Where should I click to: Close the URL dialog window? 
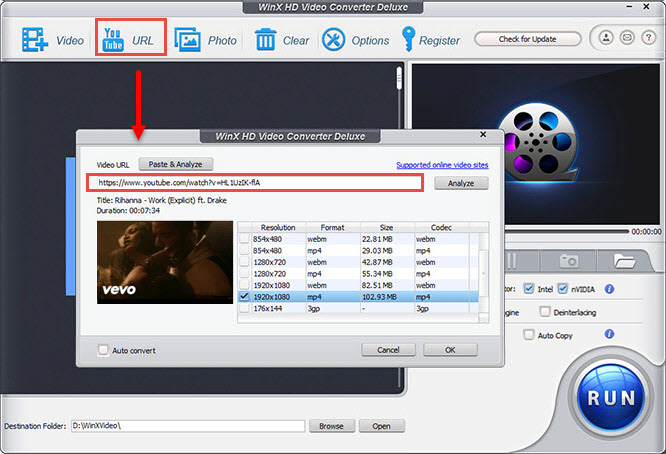coord(483,134)
